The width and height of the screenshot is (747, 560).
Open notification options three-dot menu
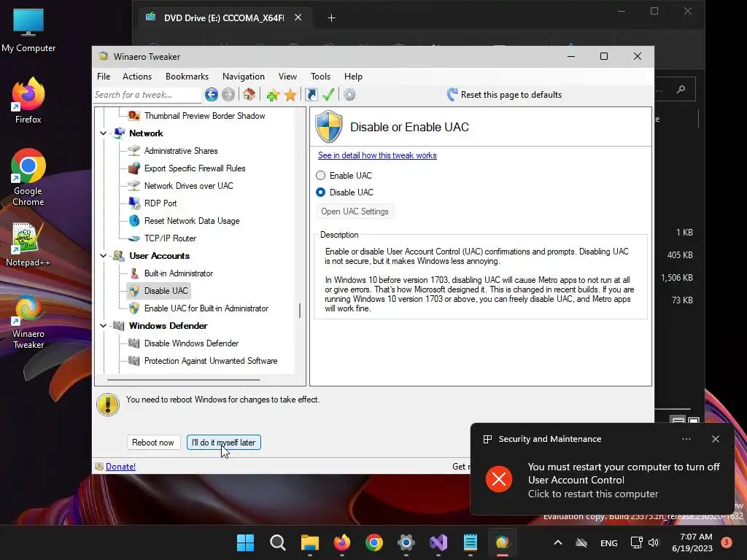686,439
